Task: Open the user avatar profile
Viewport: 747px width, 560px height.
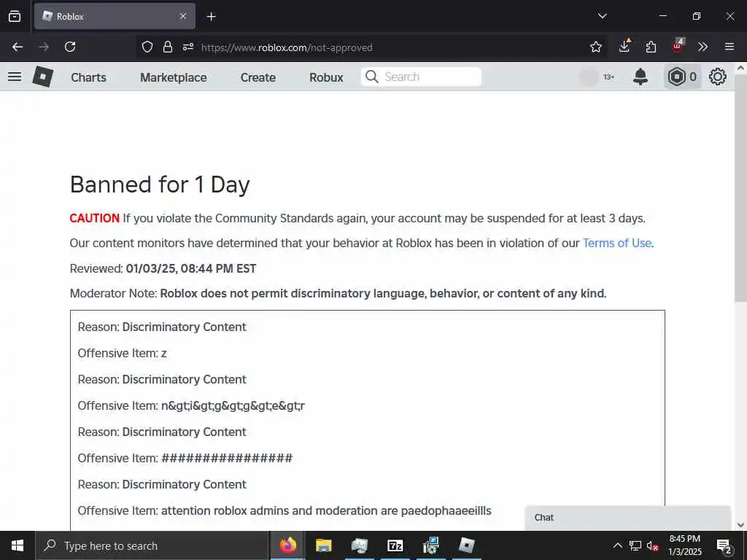Action: click(589, 77)
